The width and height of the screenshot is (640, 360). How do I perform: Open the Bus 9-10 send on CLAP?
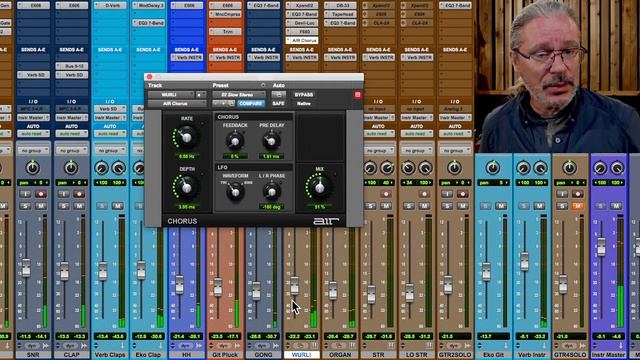[71, 66]
